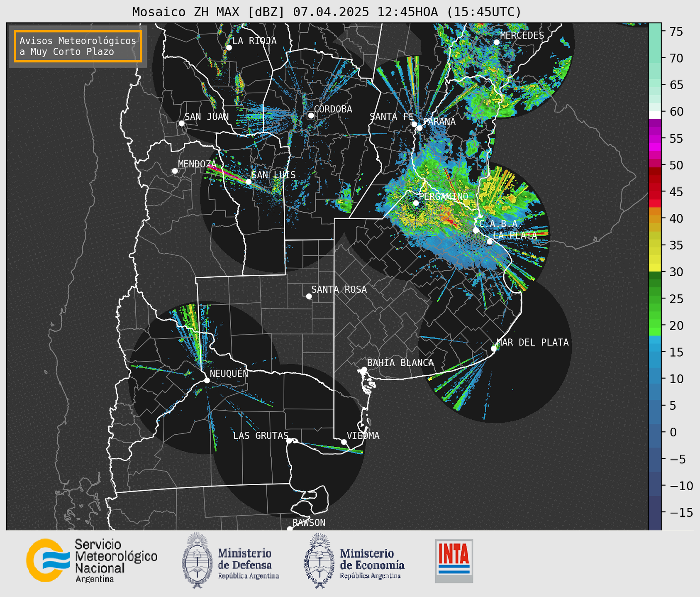Click the Neuquén city marker dot

(207, 380)
